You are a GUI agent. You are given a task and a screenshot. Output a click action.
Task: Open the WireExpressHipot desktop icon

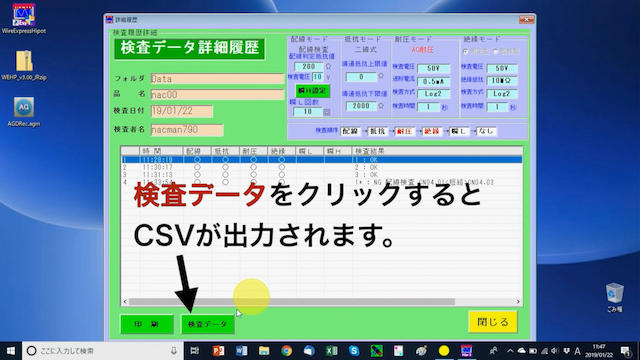click(24, 18)
